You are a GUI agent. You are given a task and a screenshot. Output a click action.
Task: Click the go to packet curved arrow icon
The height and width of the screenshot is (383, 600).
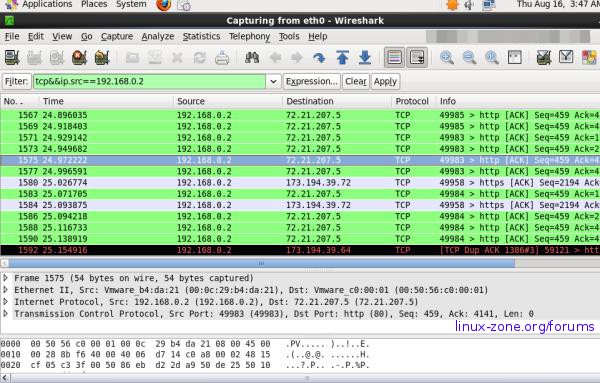coord(319,58)
